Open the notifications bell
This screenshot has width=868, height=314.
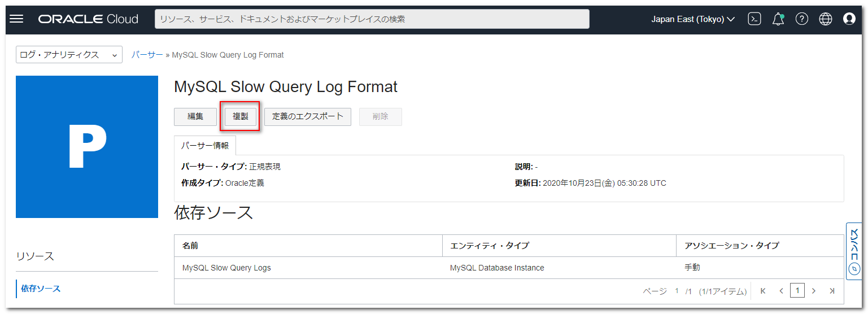click(x=778, y=19)
